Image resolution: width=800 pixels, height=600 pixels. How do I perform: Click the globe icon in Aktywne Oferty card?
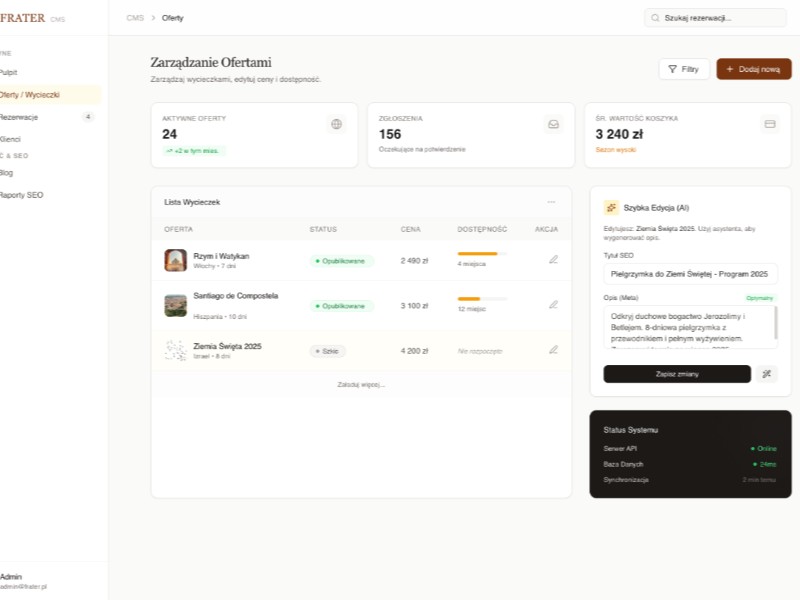pos(336,124)
